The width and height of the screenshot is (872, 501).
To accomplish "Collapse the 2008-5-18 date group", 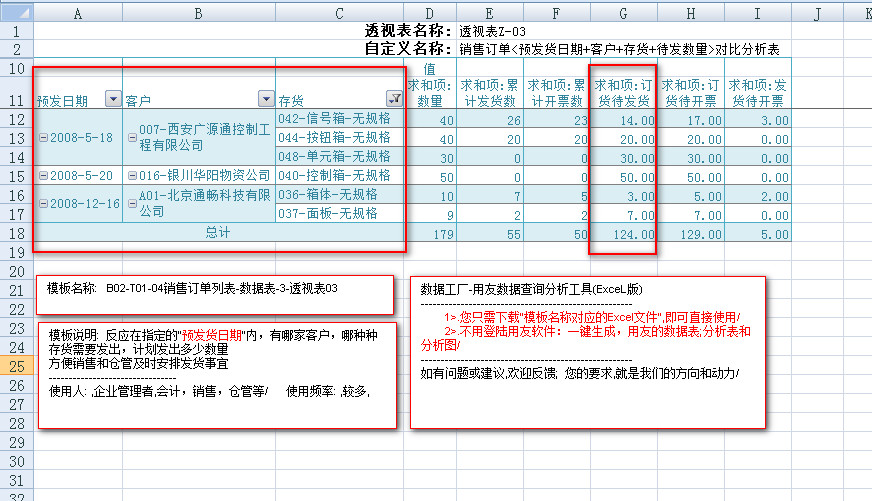I will tap(43, 137).
